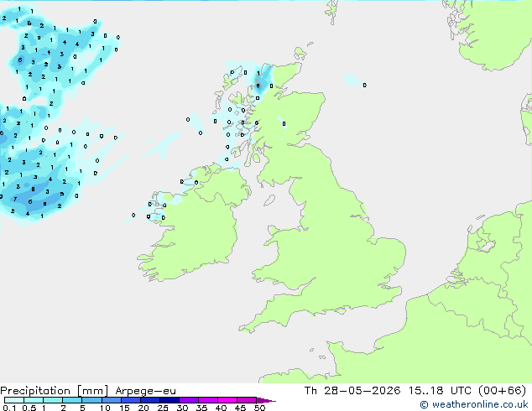Viewport: 532px width, 411px height.
Task: Click the '20' legend scale label
Action: pos(143,408)
